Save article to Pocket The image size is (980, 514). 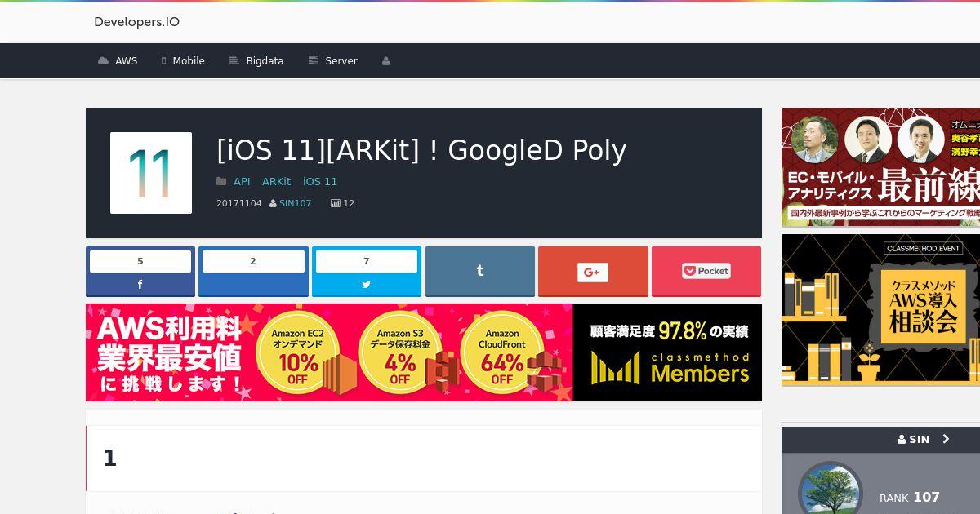click(x=706, y=271)
